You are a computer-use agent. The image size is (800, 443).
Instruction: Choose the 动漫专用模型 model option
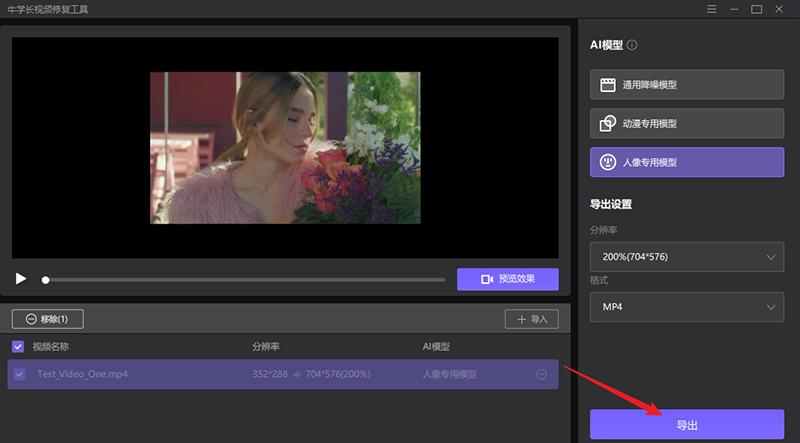686,123
